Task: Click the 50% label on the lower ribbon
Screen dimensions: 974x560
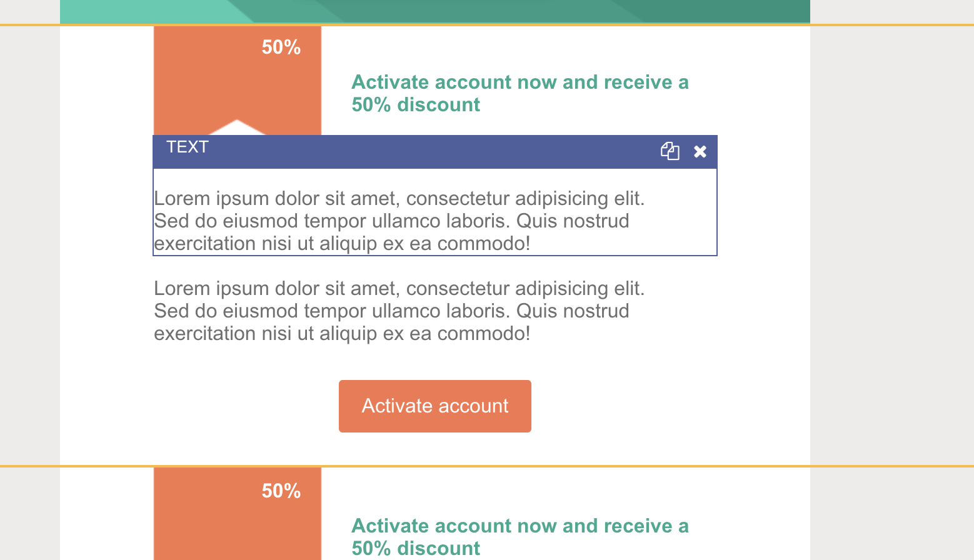Action: pyautogui.click(x=281, y=491)
